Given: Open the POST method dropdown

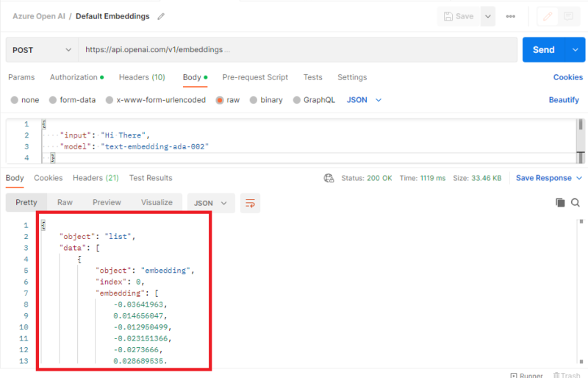Looking at the screenshot, I should (41, 50).
